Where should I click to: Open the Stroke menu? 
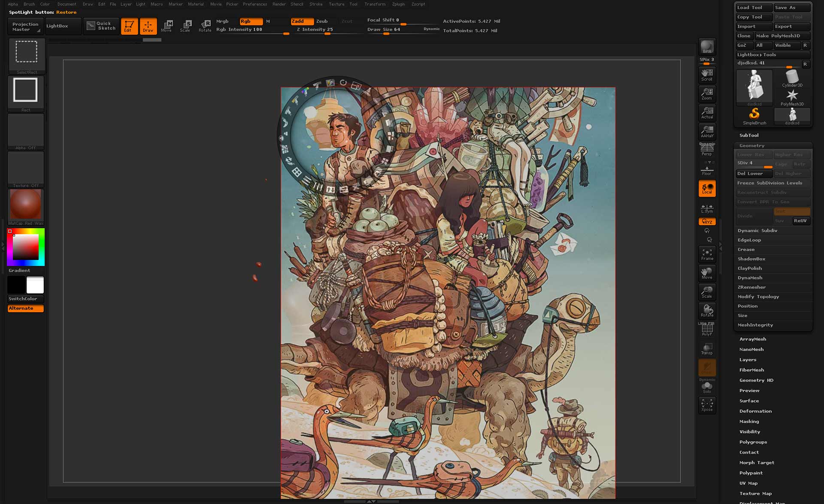click(x=316, y=4)
